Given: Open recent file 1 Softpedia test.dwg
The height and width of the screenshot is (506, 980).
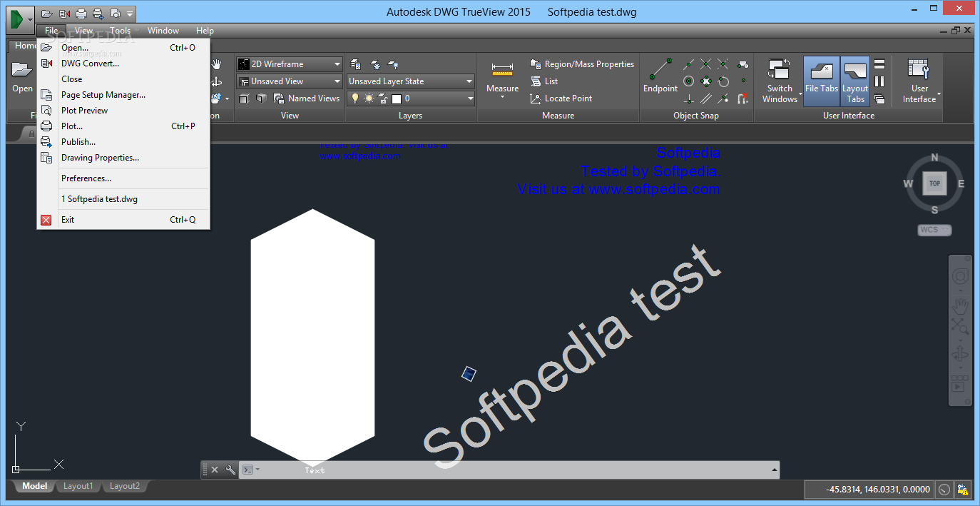Looking at the screenshot, I should point(123,199).
